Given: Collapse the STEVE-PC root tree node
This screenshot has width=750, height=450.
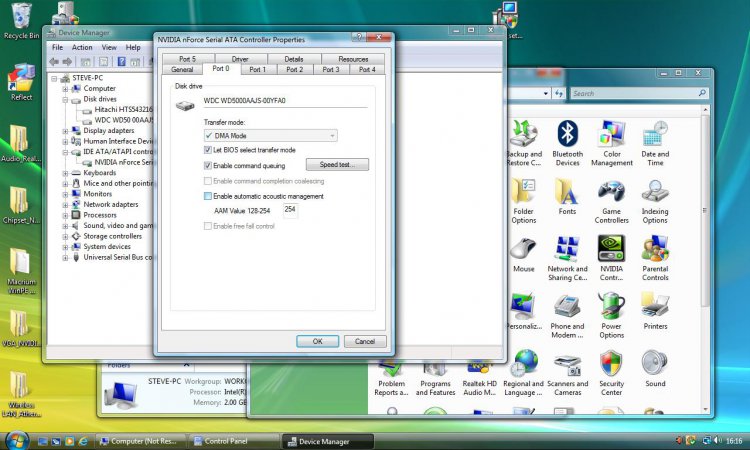Looking at the screenshot, I should [54, 78].
